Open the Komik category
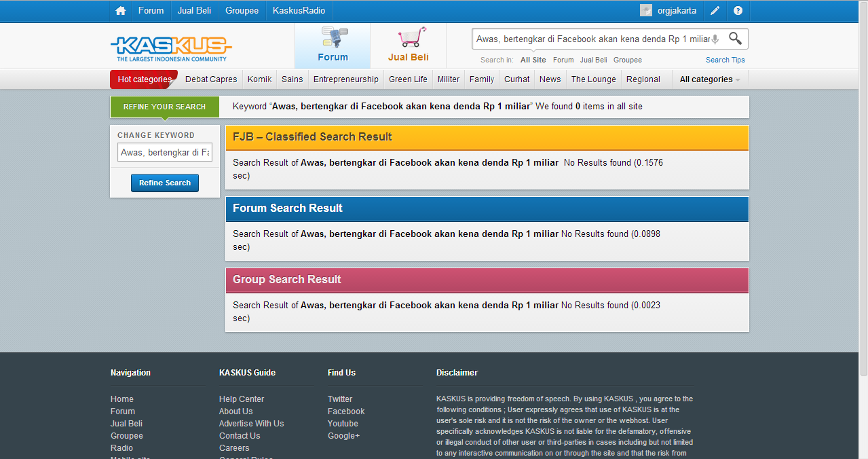 tap(260, 79)
